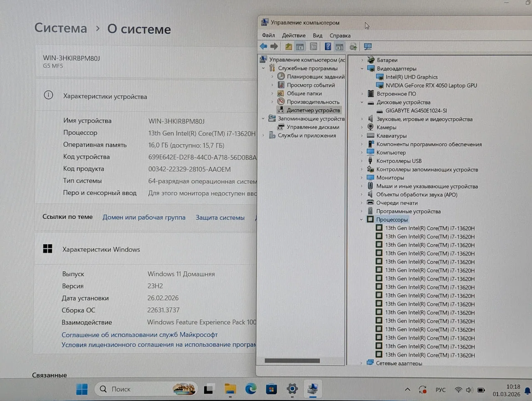Launch Microsoft Edge from the taskbar
The image size is (532, 401).
(251, 389)
